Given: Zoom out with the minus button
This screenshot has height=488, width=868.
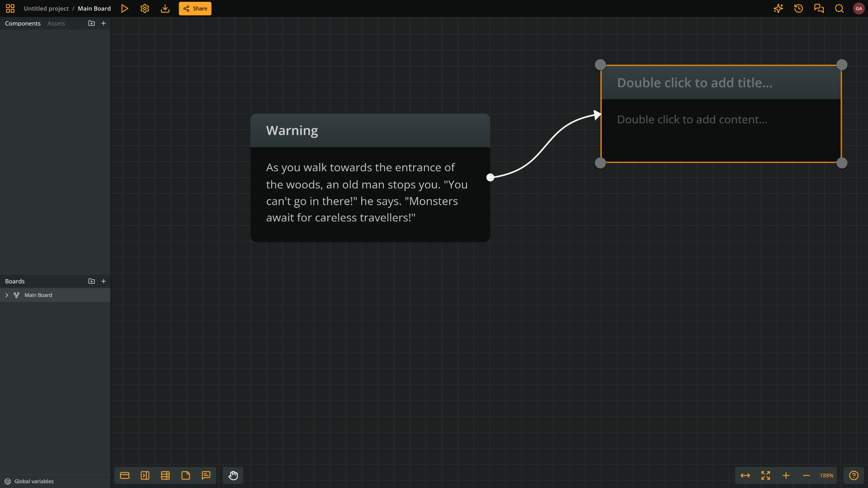Looking at the screenshot, I should click(x=806, y=475).
